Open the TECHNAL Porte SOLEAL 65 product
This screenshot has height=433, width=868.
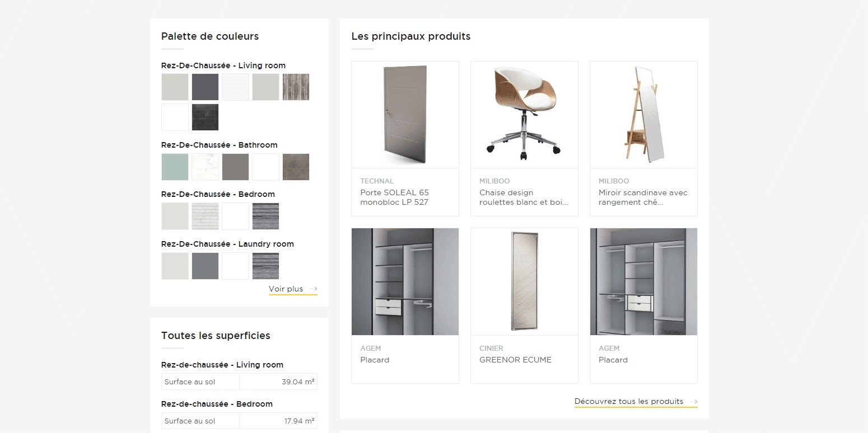405,114
